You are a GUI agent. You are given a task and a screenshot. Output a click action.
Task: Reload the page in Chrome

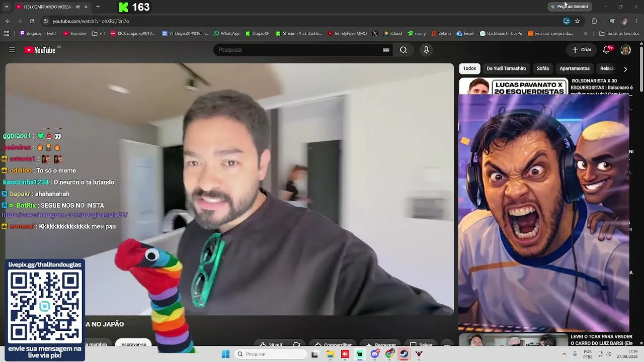pyautogui.click(x=32, y=21)
